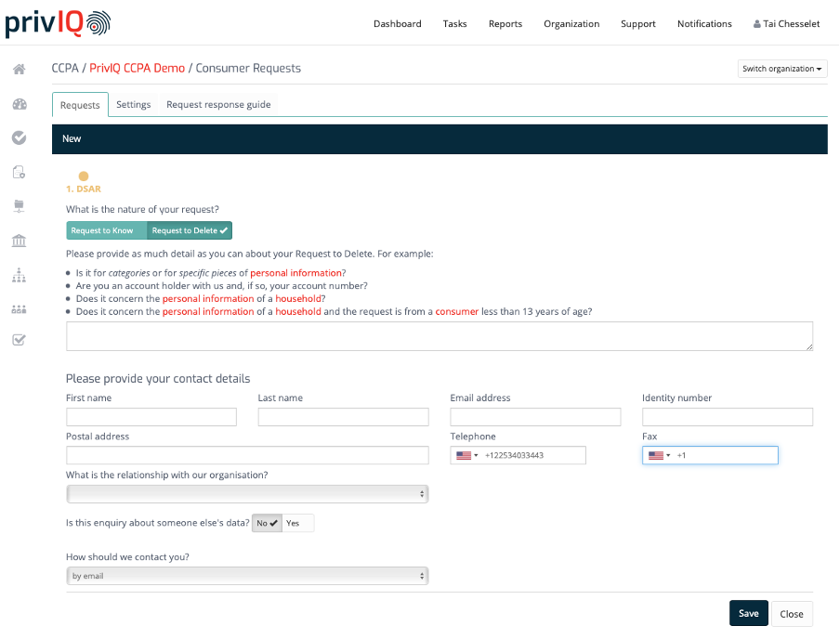This screenshot has height=639, width=840.
Task: Click the CCPA breadcrumb text
Action: 65,68
